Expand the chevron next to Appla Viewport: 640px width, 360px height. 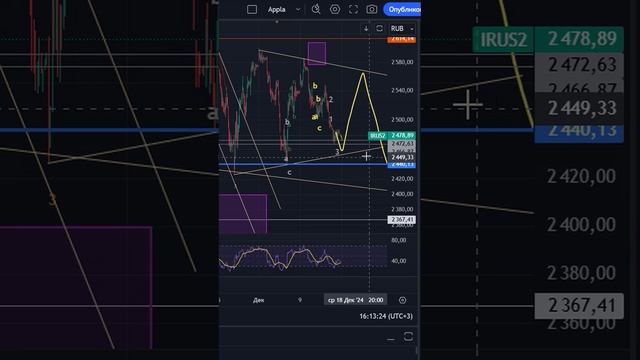coord(298,9)
